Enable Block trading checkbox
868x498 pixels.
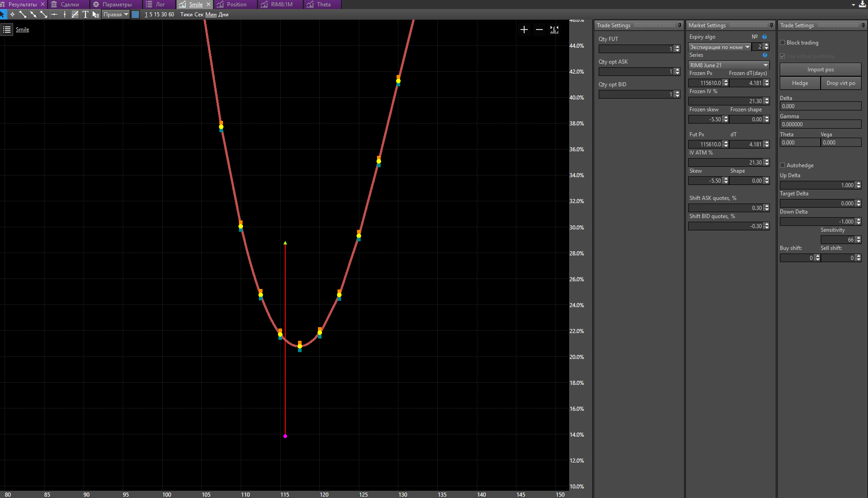pyautogui.click(x=783, y=43)
